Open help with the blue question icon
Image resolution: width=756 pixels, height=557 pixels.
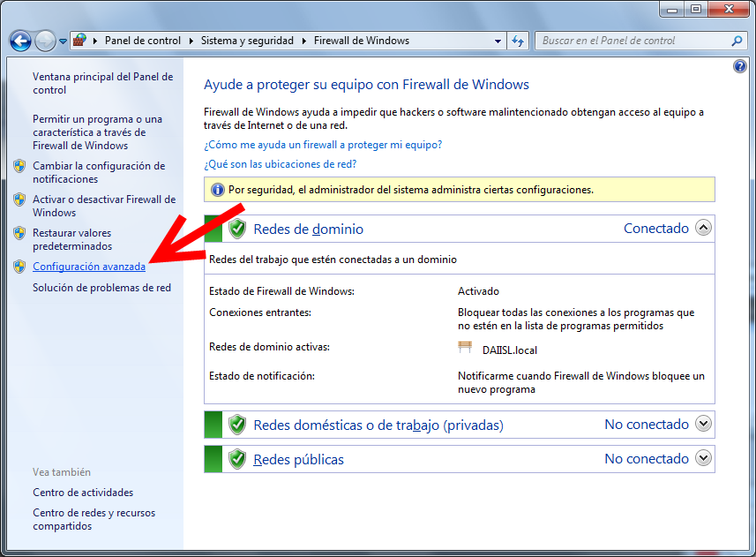click(x=739, y=66)
